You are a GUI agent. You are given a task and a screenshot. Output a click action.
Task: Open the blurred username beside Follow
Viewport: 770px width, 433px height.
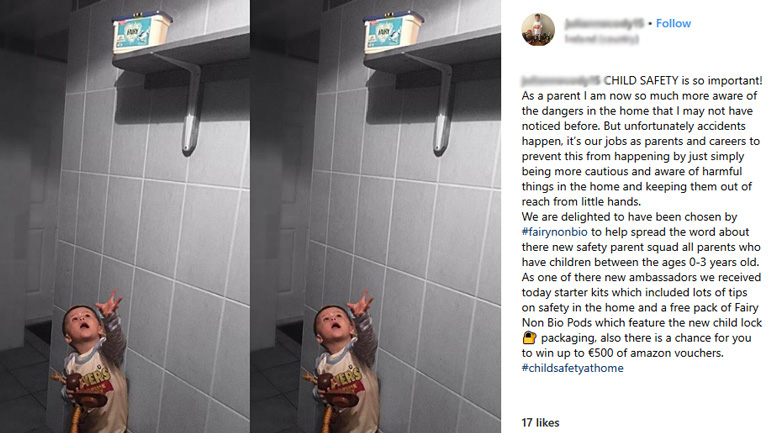(604, 23)
